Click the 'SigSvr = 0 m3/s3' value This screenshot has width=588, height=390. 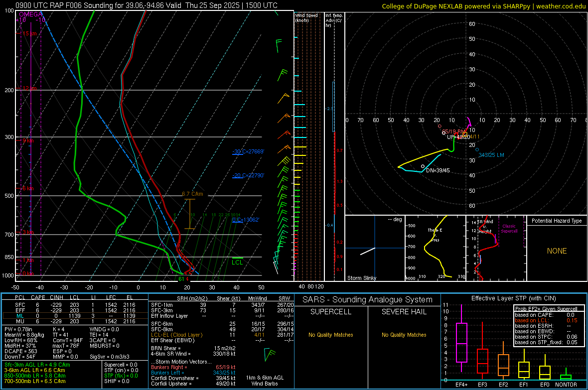[110, 357]
